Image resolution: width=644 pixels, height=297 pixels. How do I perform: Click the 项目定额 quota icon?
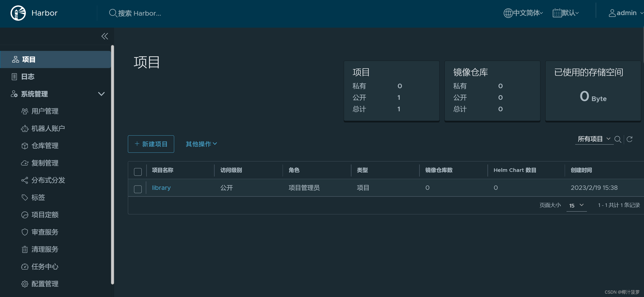click(25, 215)
